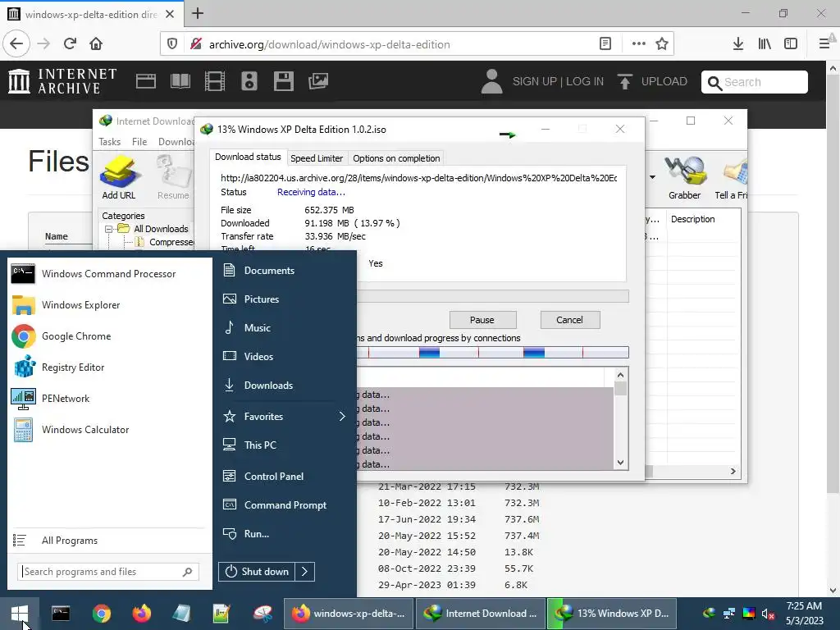Open Firefox page actions ellipsis menu
This screenshot has height=630, width=840.
[638, 44]
